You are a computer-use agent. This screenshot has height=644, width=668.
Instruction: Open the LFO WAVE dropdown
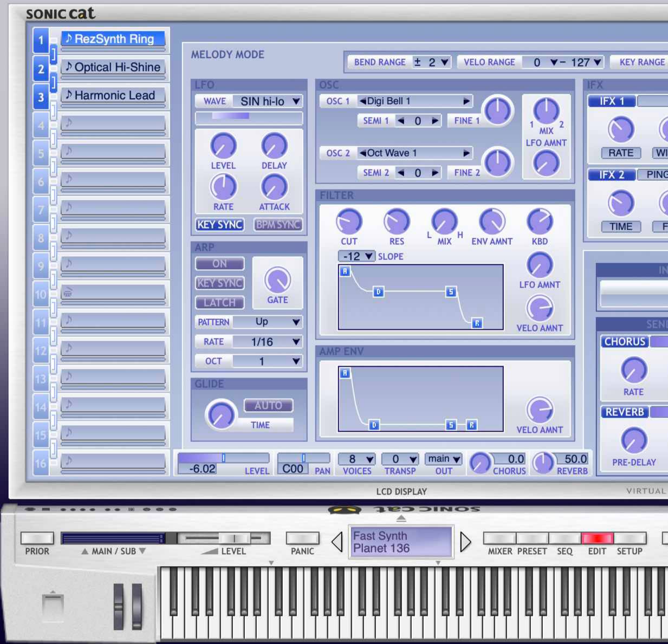268,101
